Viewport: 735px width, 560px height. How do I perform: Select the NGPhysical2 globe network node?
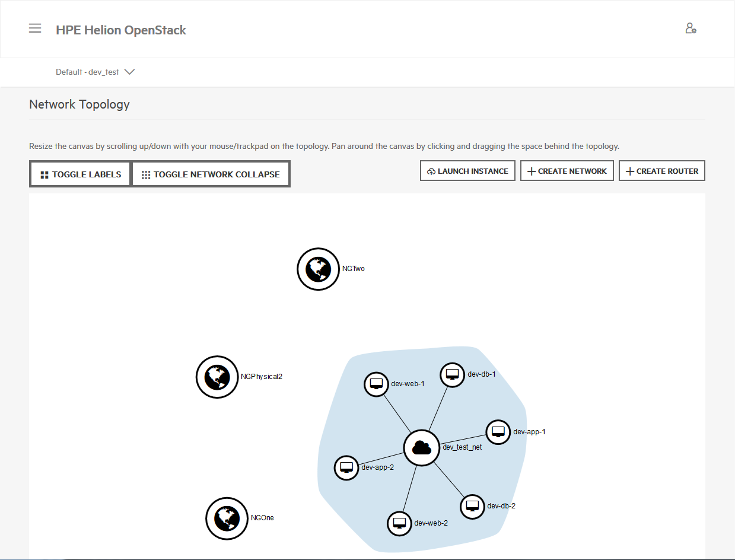tap(217, 377)
